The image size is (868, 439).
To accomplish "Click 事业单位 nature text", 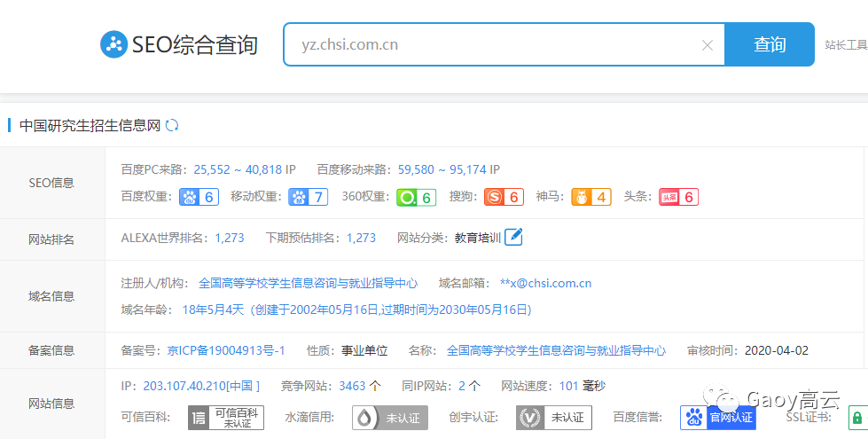I will [364, 350].
